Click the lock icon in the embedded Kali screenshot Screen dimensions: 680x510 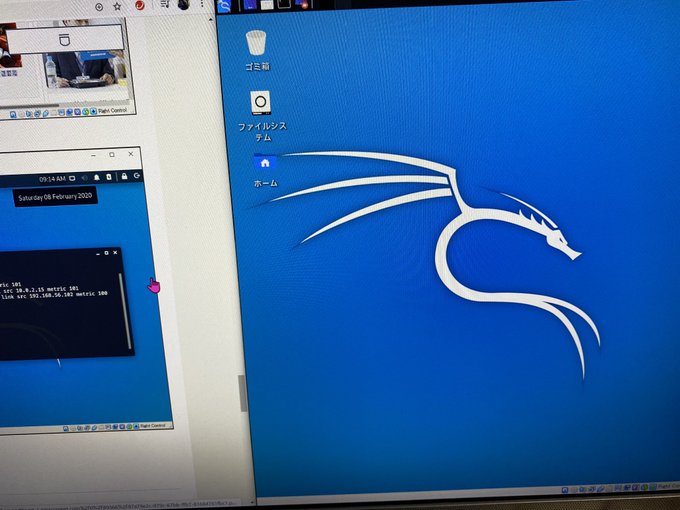coord(124,176)
